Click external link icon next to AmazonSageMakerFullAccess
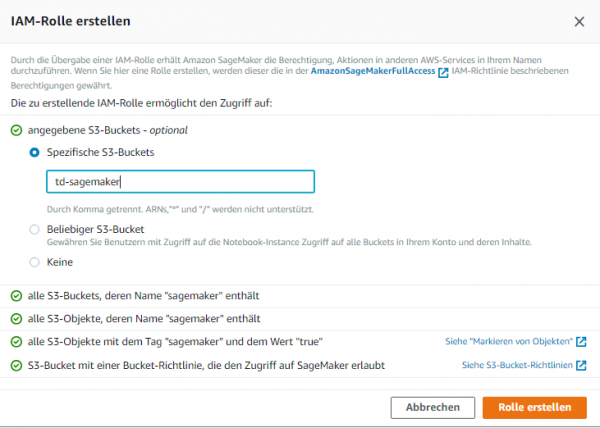Image resolution: width=600 pixels, height=428 pixels. click(443, 72)
